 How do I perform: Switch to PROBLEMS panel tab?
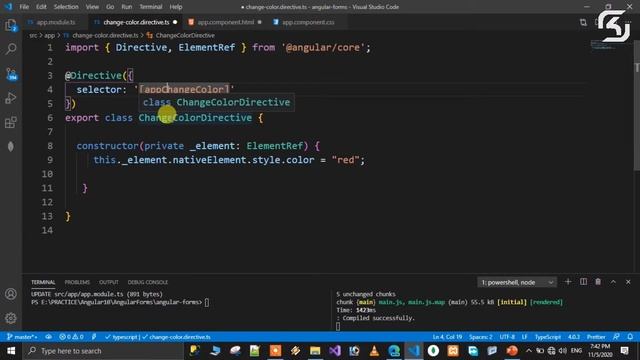pyautogui.click(x=77, y=282)
